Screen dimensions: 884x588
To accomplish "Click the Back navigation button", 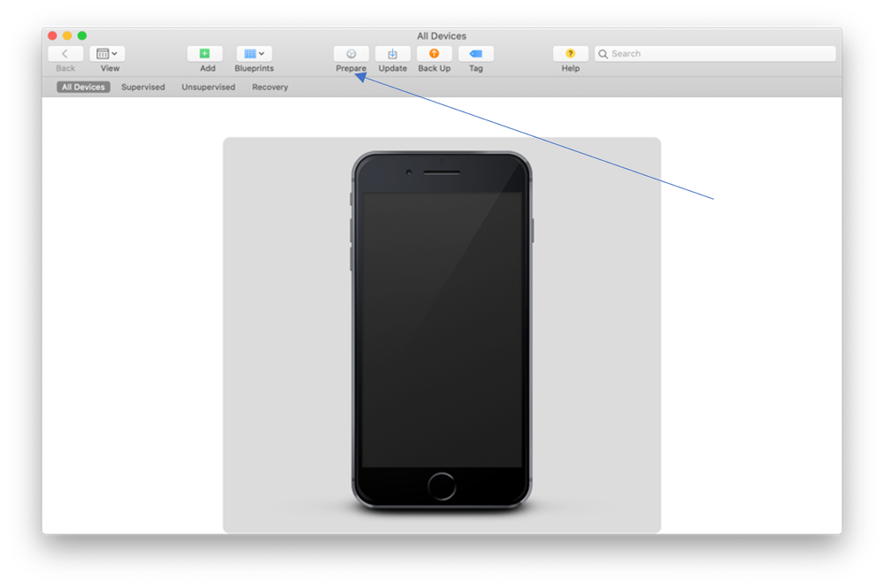I will [65, 53].
